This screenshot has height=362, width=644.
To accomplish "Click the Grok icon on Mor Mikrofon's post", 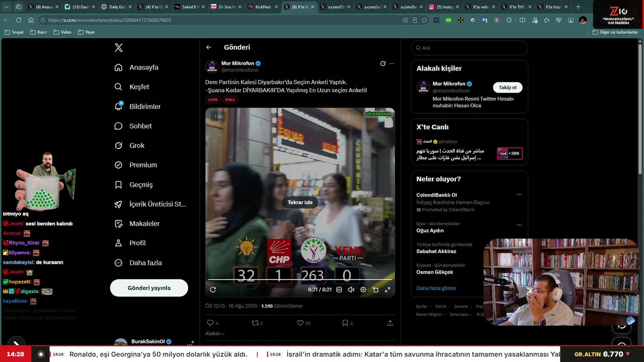I will pyautogui.click(x=383, y=64).
